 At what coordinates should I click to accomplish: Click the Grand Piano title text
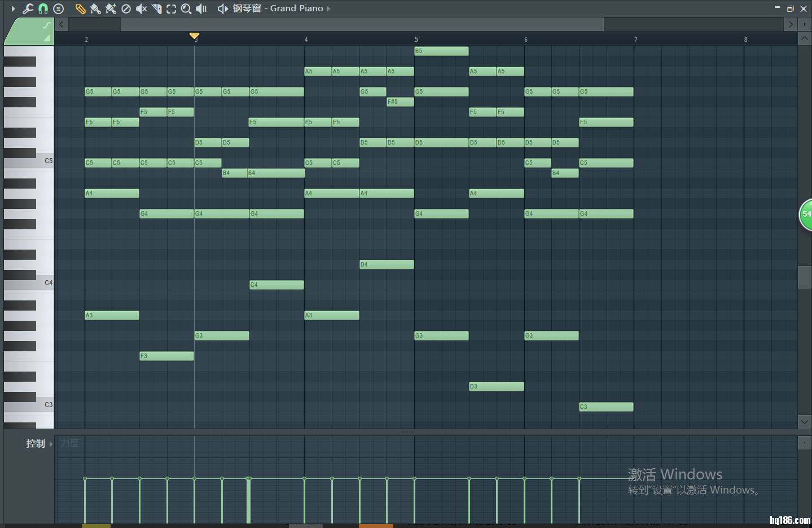(x=297, y=8)
